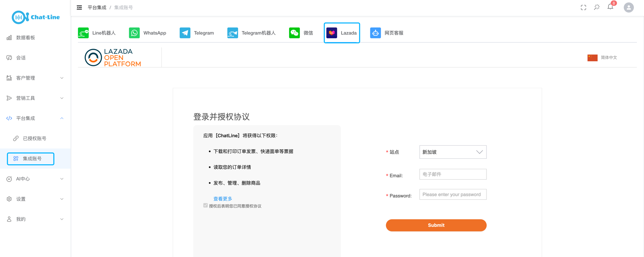Submit the Lazada login form
This screenshot has width=644, height=257.
coord(436,225)
